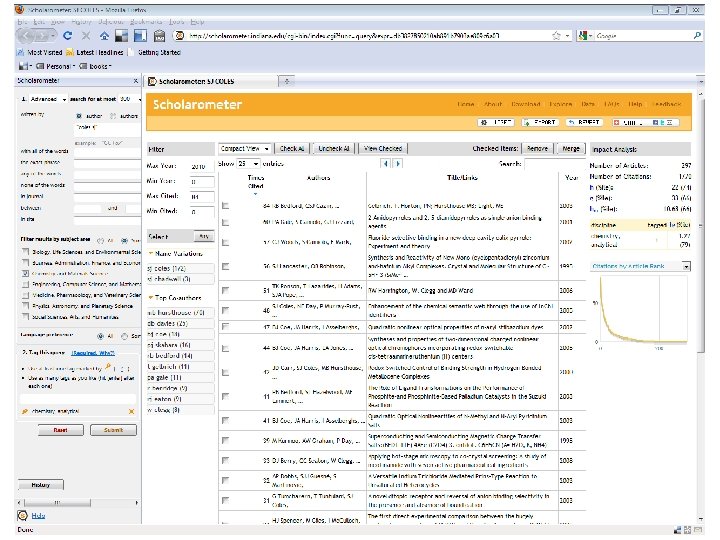Viewport: 720px width, 540px height.
Task: Click the calendar-like toolbar icon
Action: [x=159, y=35]
